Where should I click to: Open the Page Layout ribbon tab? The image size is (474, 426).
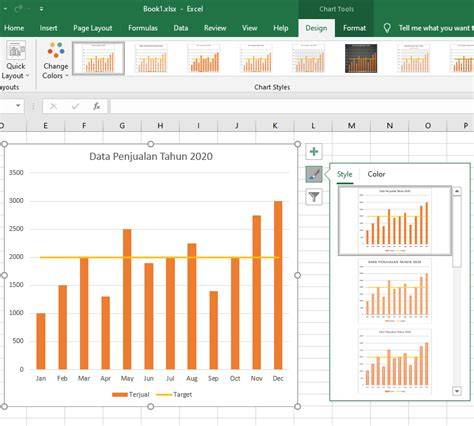pos(93,28)
